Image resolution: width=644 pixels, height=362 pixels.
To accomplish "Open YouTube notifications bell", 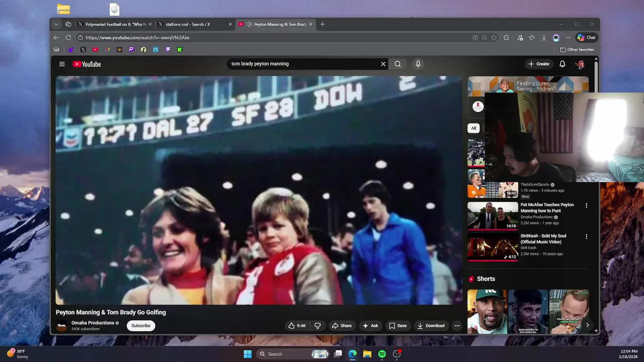I will tap(562, 64).
